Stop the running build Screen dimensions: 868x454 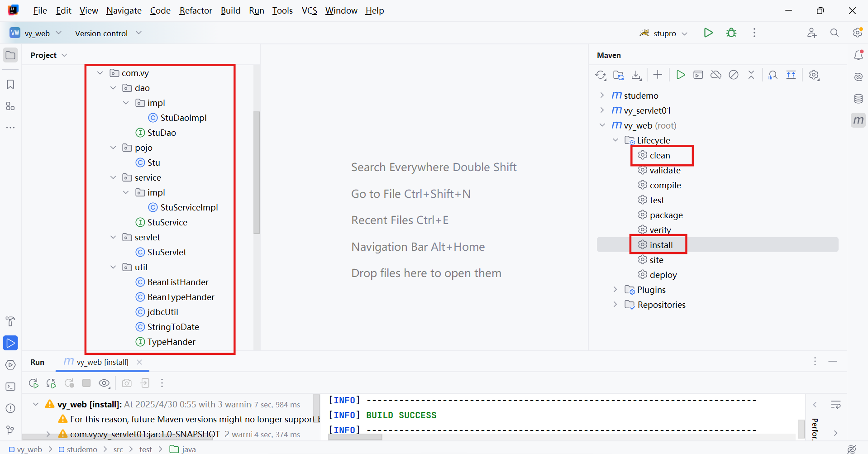point(86,383)
